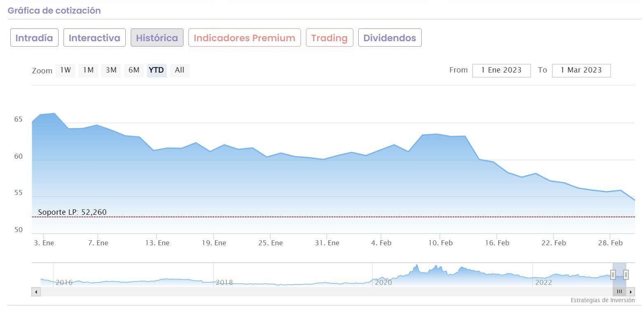This screenshot has height=317, width=644.
Task: Show the All zoom range
Action: 179,70
